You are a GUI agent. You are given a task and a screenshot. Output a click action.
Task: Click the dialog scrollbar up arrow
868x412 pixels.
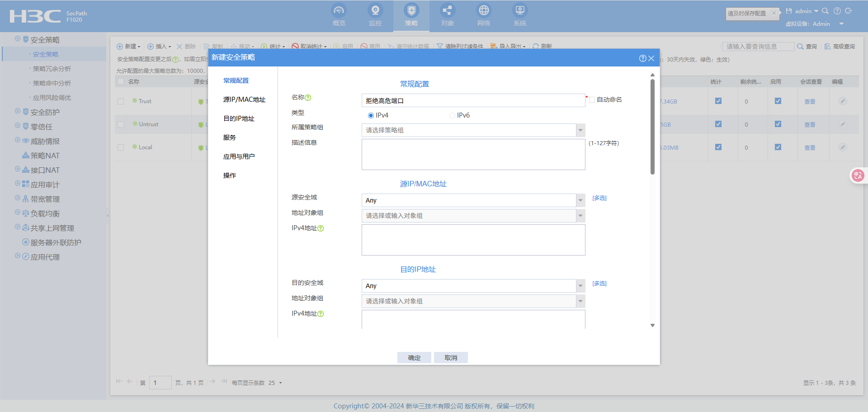tap(652, 75)
